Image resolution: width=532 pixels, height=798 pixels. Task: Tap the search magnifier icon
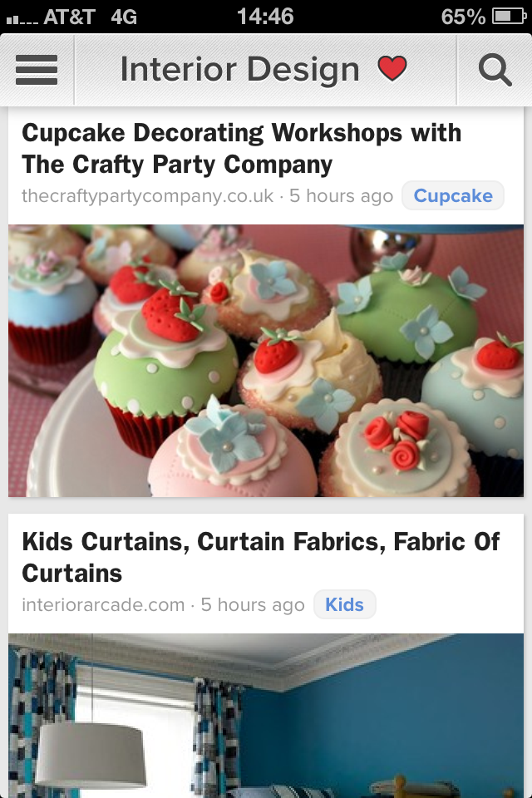[x=495, y=70]
